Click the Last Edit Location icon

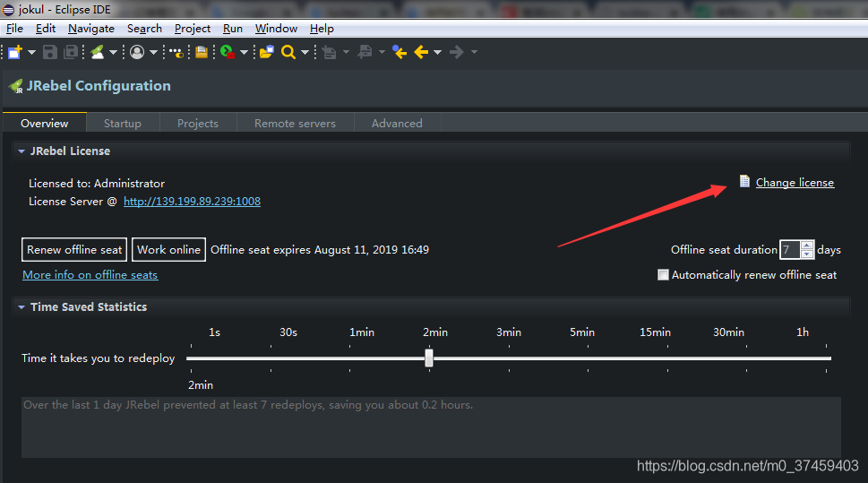(x=400, y=52)
